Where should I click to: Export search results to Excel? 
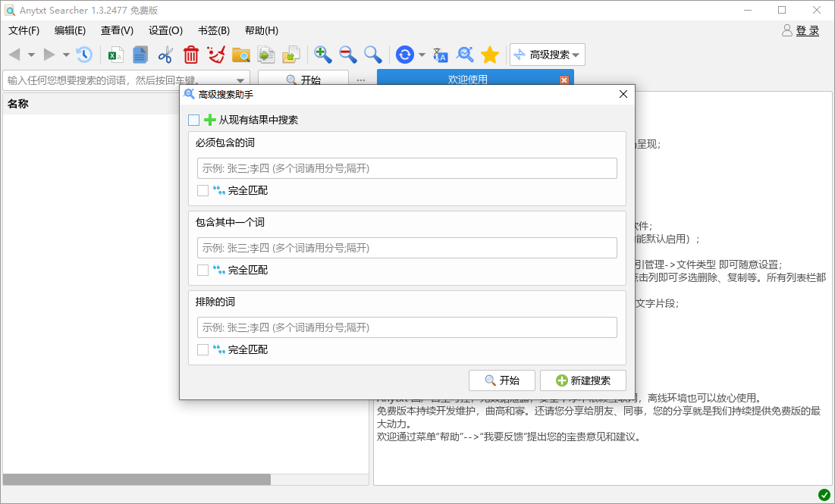[x=115, y=55]
